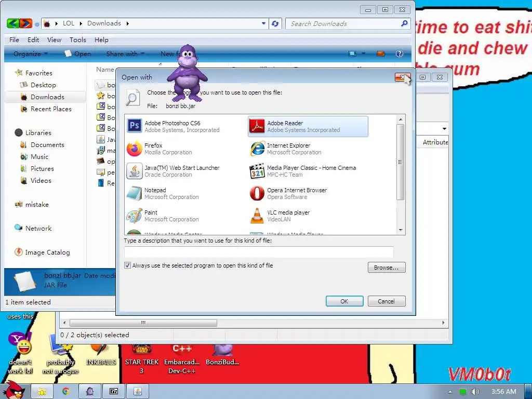Viewport: 532px width, 399px height.
Task: Switch to BonziBuddy taskbar button
Action: [89, 392]
